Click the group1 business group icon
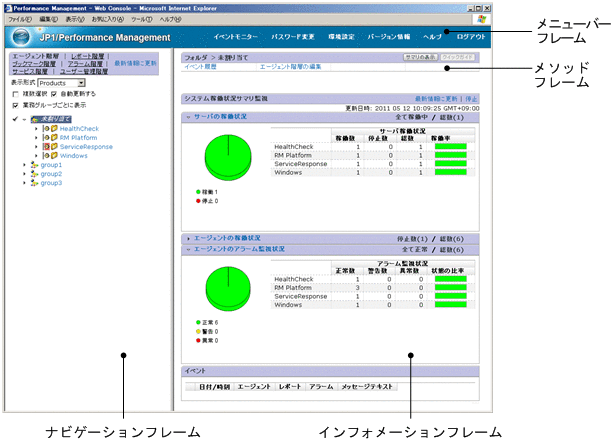 [34, 165]
